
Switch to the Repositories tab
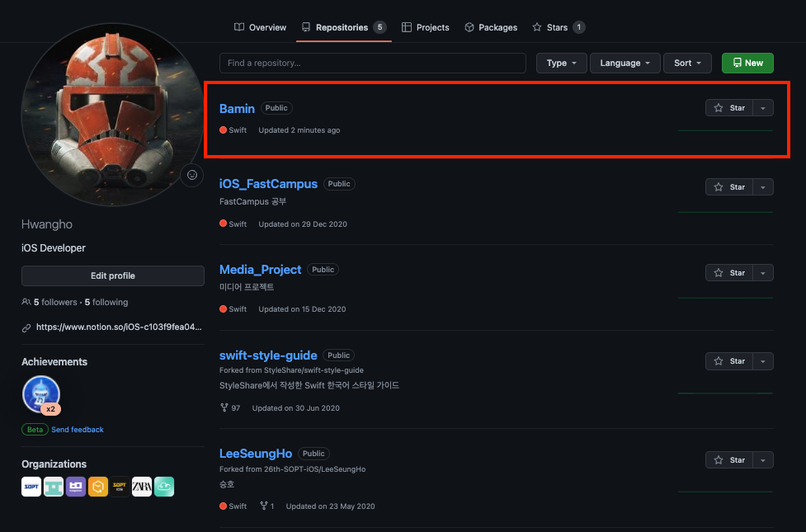[x=344, y=27]
